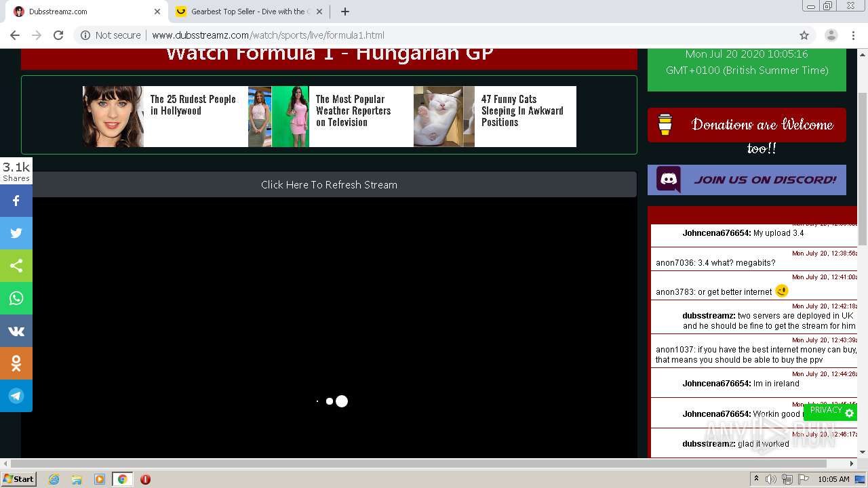Click the black video player area
The image size is (868, 488).
pyautogui.click(x=329, y=327)
